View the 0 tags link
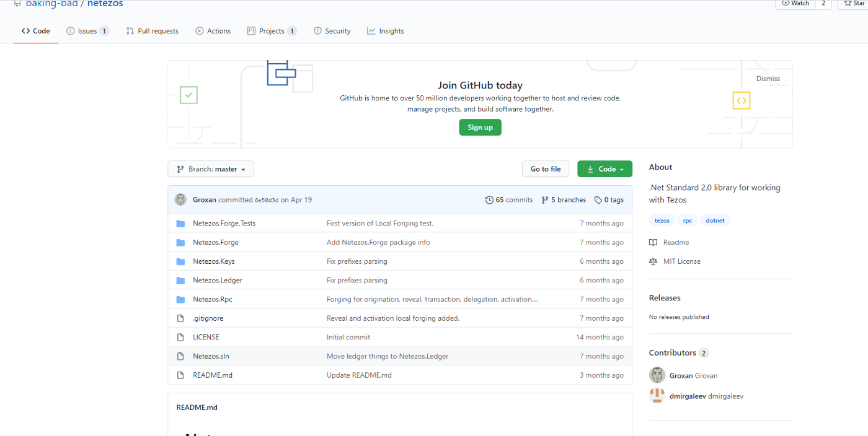This screenshot has width=868, height=436. [x=609, y=200]
